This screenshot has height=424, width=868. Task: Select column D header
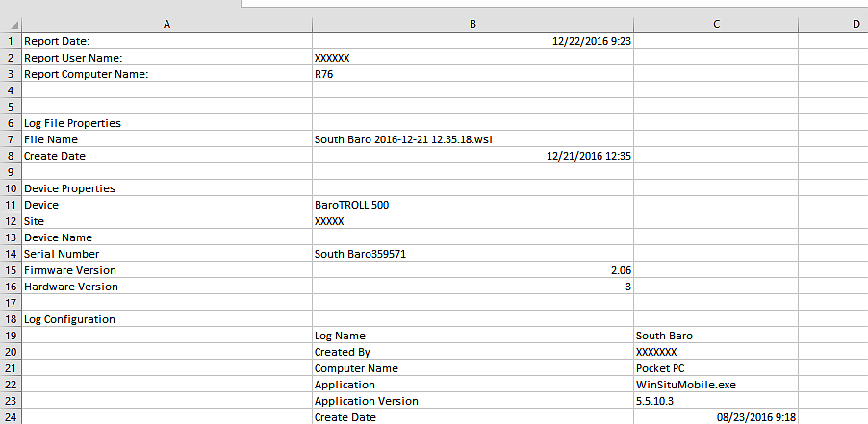tap(855, 24)
